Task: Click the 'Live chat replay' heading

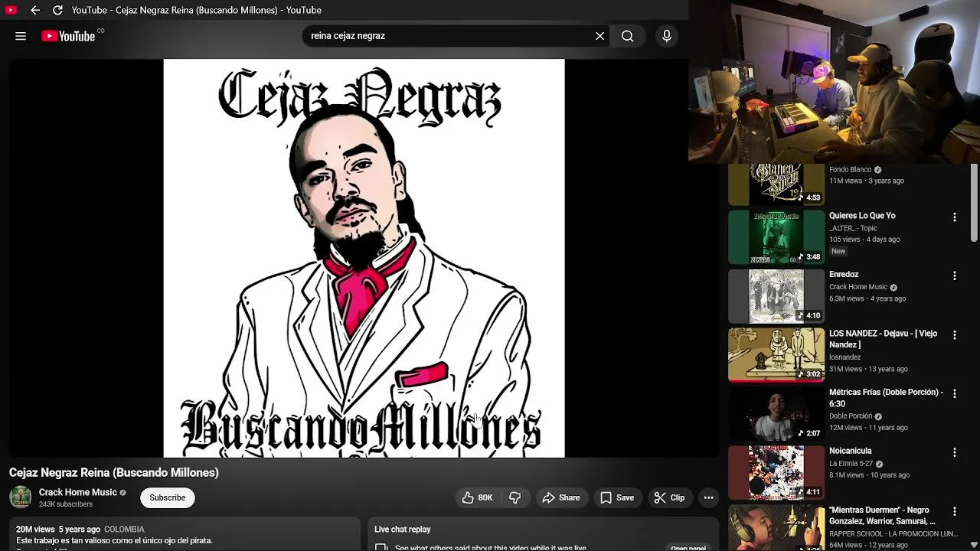Action: (402, 530)
